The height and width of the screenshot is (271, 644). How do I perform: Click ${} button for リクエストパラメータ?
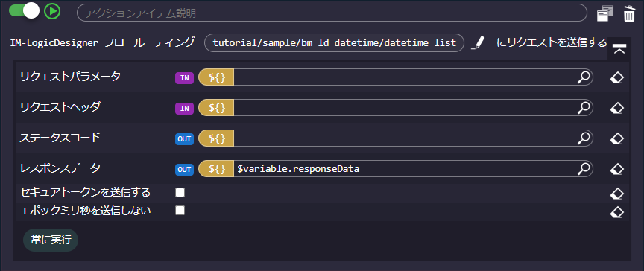pos(216,77)
